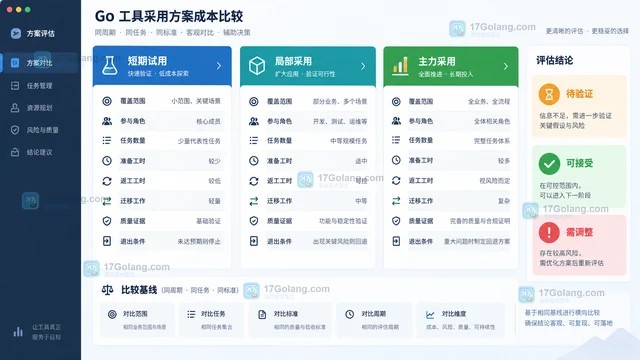This screenshot has width=640, height=360.
Task: Click 任务数量 list icon in 短期试用
Action: (x=107, y=140)
